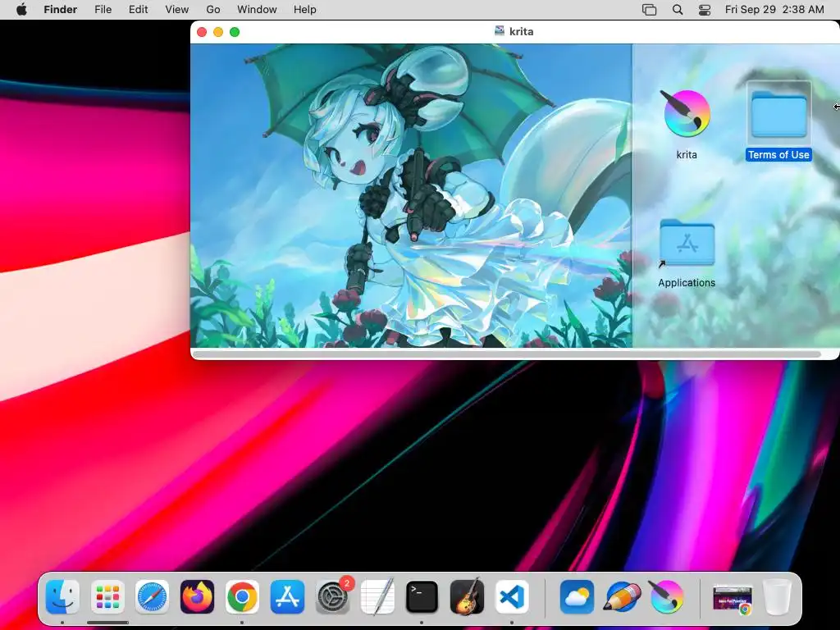
Task: Minimize the krita window with yellow button
Action: [218, 32]
